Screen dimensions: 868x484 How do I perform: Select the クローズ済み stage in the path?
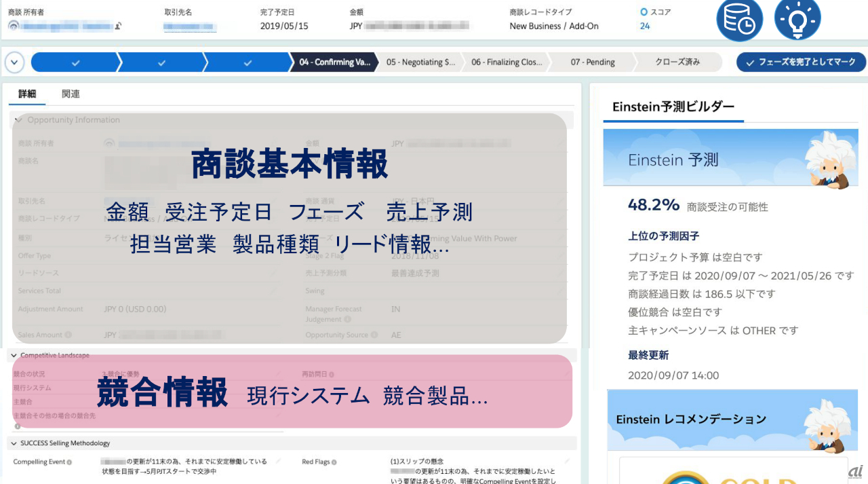coord(677,62)
